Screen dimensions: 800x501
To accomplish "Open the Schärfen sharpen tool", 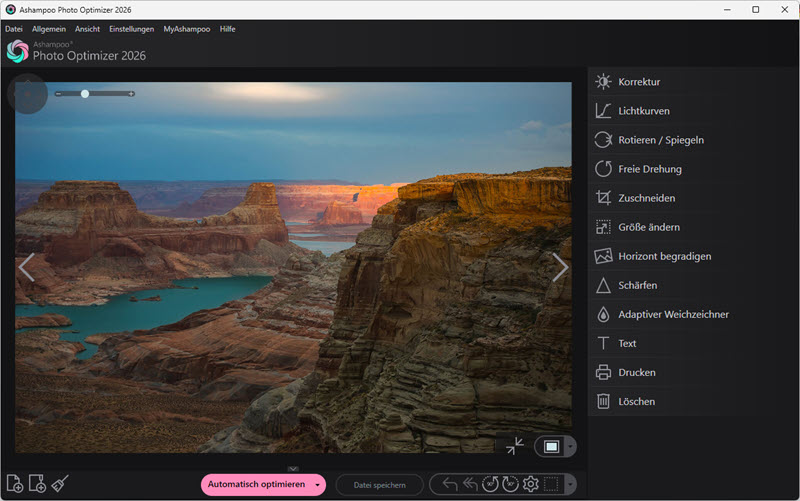I will [692, 285].
